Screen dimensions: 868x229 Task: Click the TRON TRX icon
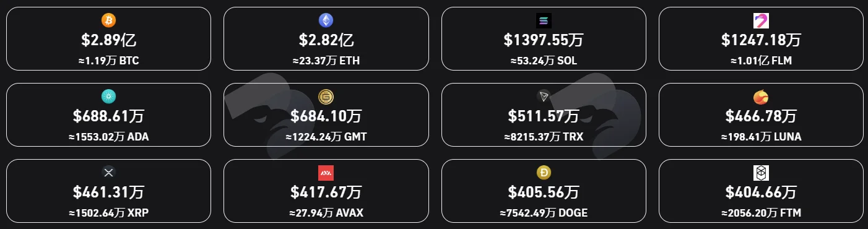point(544,97)
